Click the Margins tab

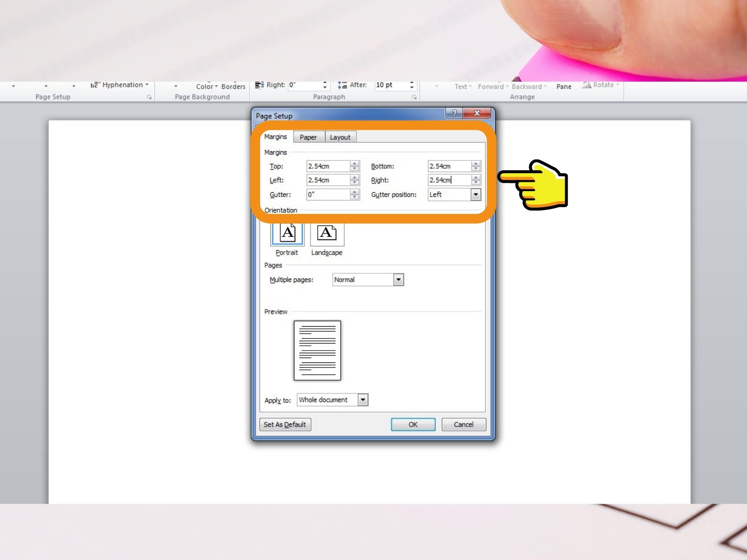click(x=275, y=137)
